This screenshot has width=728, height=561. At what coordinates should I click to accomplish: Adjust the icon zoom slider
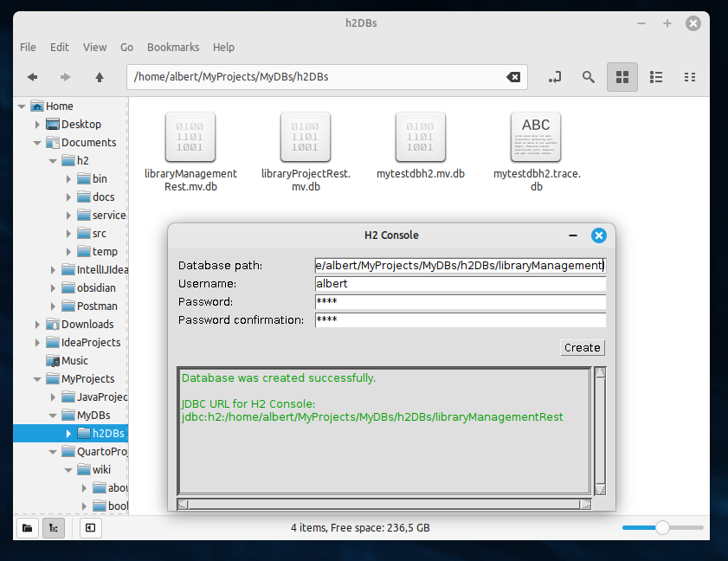click(x=662, y=527)
